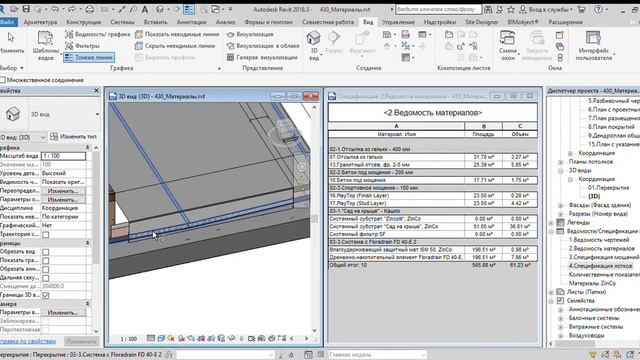Click the Print icon in quick access toolbar
The width and height of the screenshot is (640, 360).
click(90, 9)
